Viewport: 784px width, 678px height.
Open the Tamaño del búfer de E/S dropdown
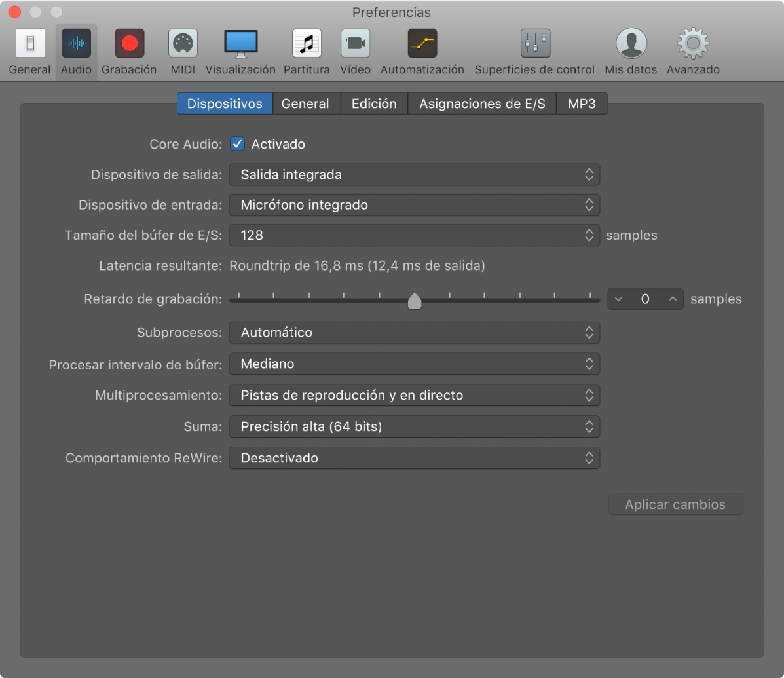pyautogui.click(x=414, y=235)
